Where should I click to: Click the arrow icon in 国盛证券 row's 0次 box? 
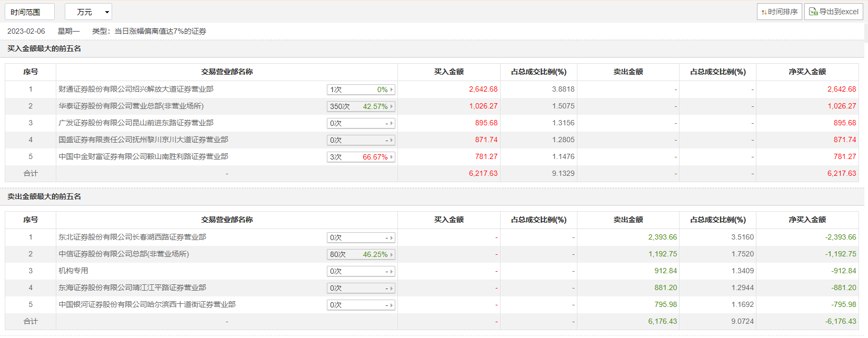point(392,140)
